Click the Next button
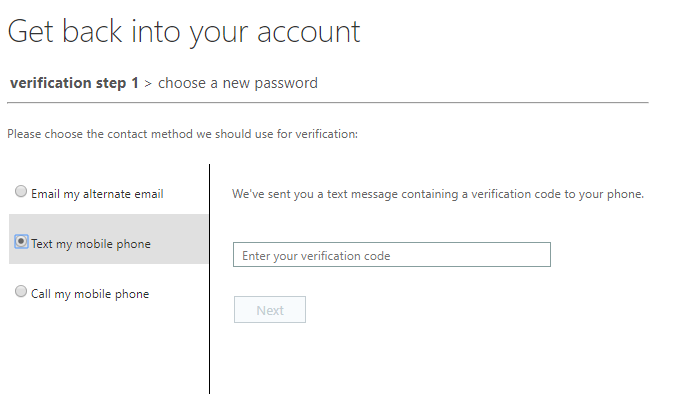 (270, 310)
